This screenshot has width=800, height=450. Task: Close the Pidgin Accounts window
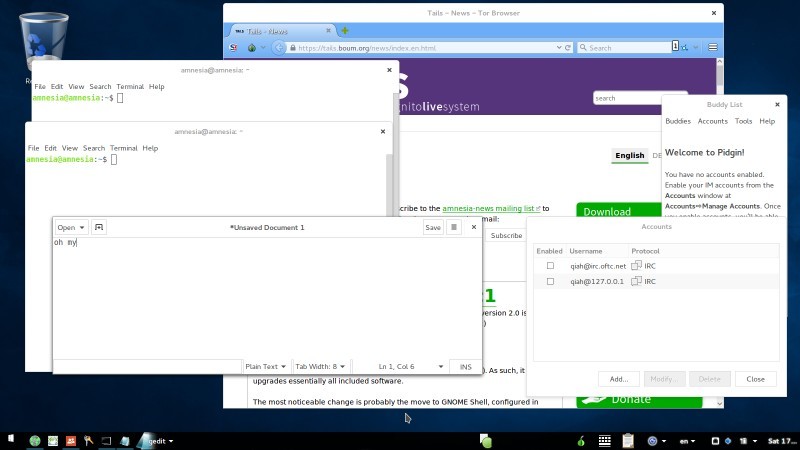(x=755, y=379)
